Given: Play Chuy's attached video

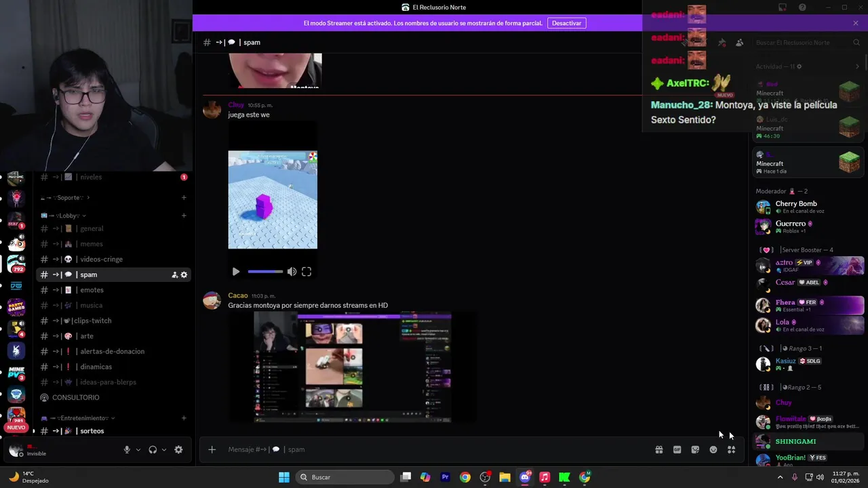Looking at the screenshot, I should point(236,272).
